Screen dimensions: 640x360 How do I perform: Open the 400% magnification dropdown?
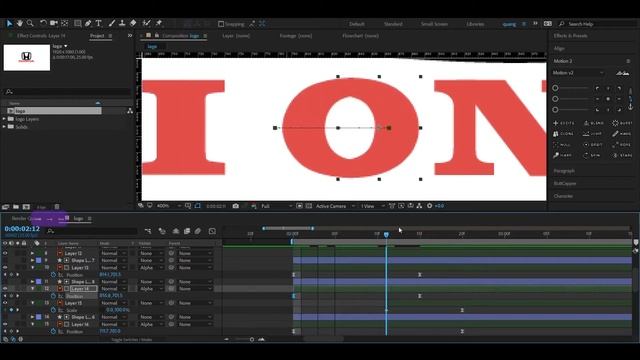click(x=169, y=206)
